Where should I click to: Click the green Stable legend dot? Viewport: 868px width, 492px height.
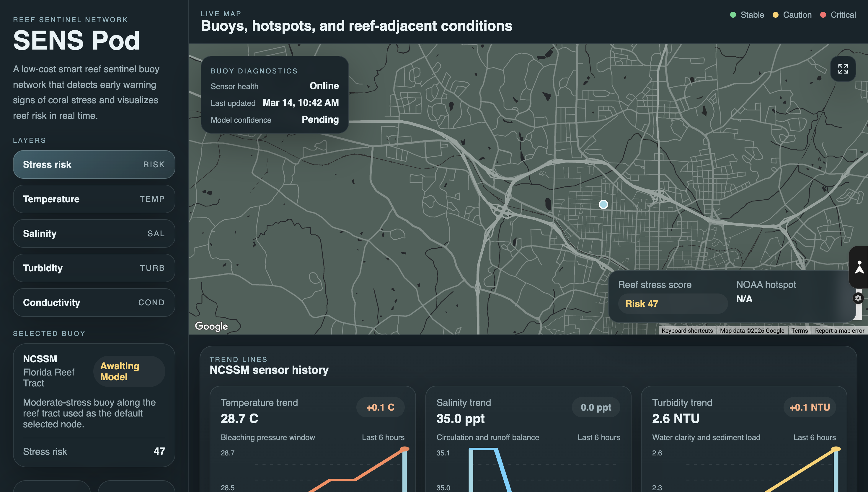coord(733,15)
